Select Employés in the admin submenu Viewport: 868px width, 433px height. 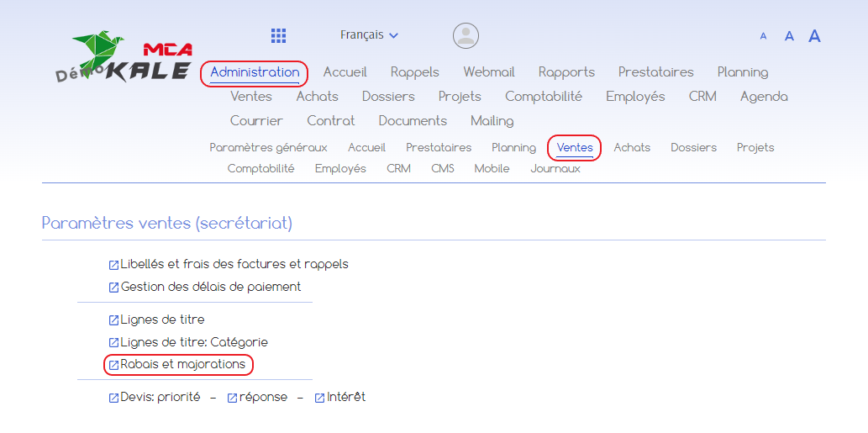(x=340, y=169)
